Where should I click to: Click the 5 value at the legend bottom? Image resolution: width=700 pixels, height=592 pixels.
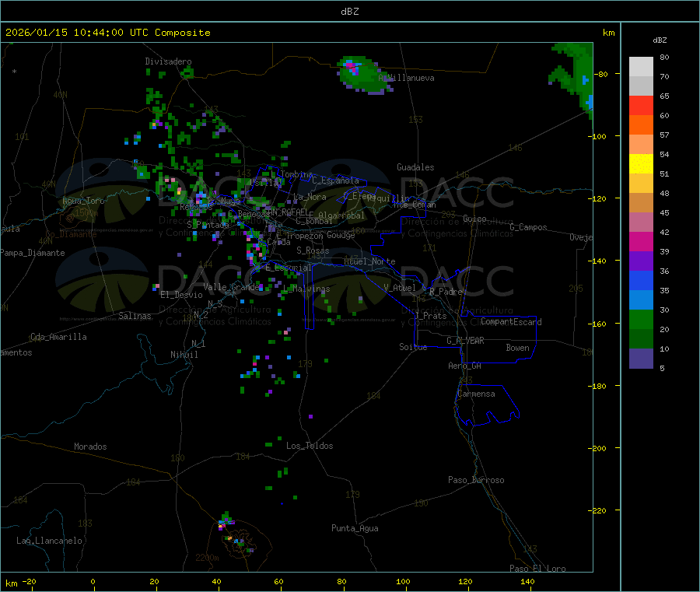[662, 368]
